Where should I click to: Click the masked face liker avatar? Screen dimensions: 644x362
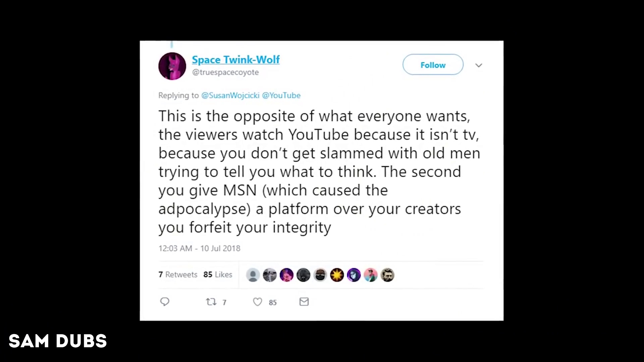[x=320, y=275]
